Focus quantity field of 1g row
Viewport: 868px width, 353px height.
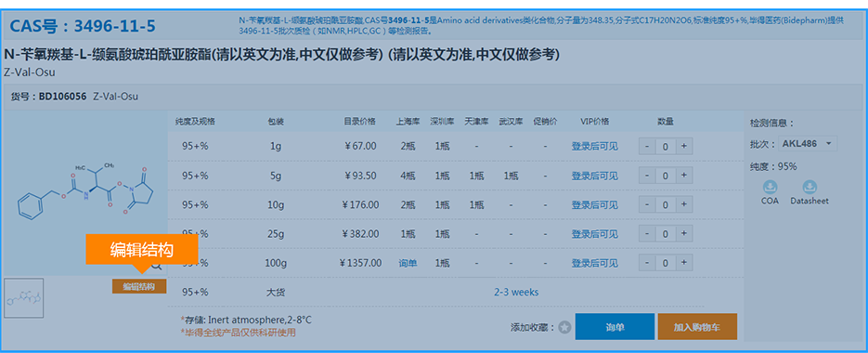[666, 146]
